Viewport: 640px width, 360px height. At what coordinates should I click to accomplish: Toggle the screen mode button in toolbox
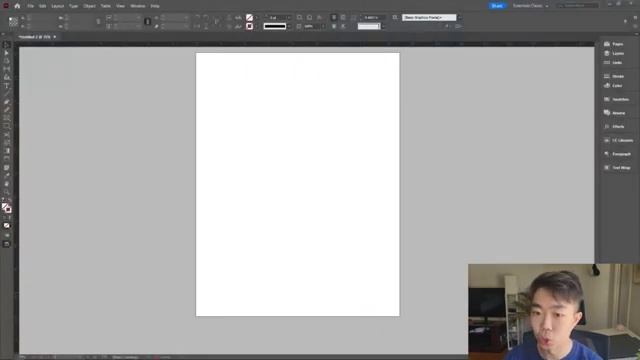(7, 244)
